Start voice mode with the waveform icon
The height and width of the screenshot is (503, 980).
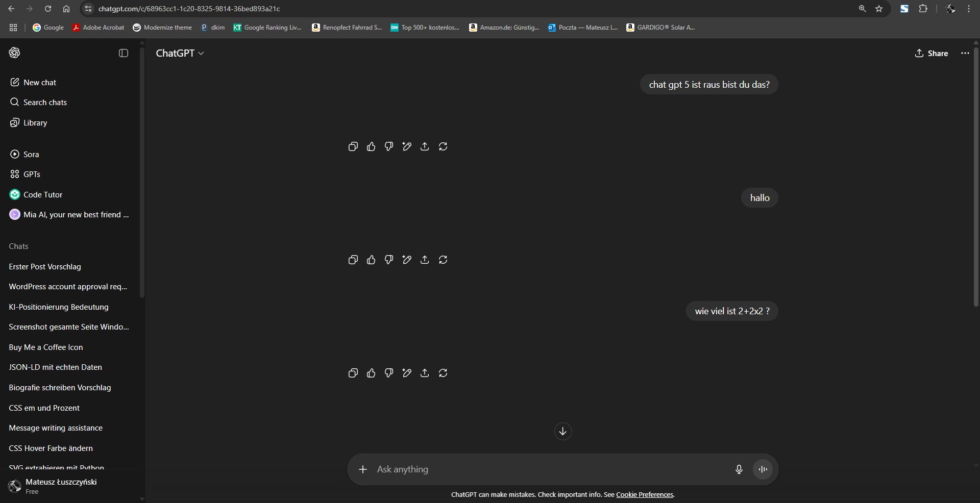coord(763,469)
